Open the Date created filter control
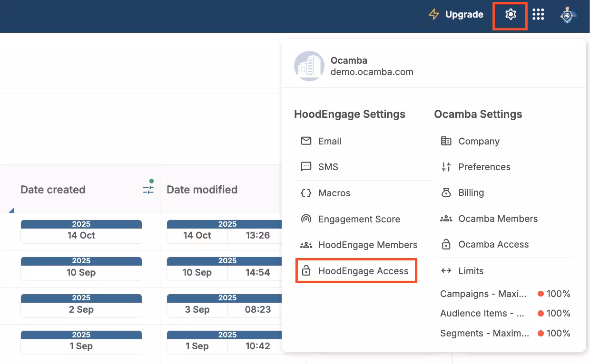This screenshot has height=364, width=590. [x=148, y=189]
